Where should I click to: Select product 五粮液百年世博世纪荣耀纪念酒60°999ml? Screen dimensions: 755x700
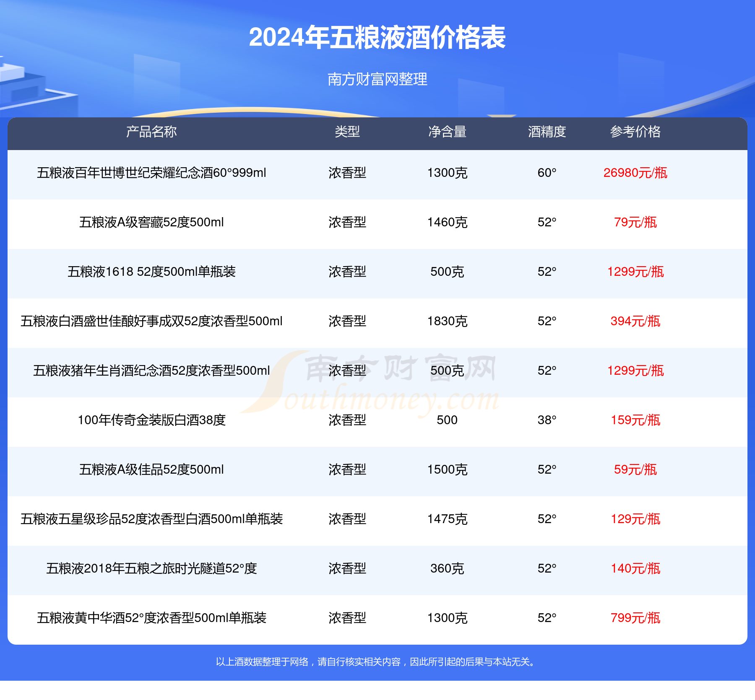point(151,173)
